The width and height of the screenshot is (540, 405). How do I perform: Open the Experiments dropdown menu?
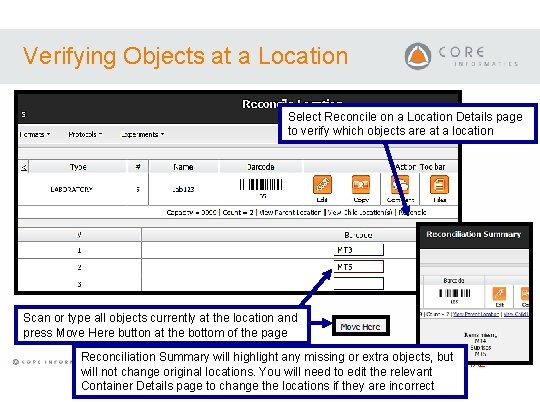click(142, 134)
